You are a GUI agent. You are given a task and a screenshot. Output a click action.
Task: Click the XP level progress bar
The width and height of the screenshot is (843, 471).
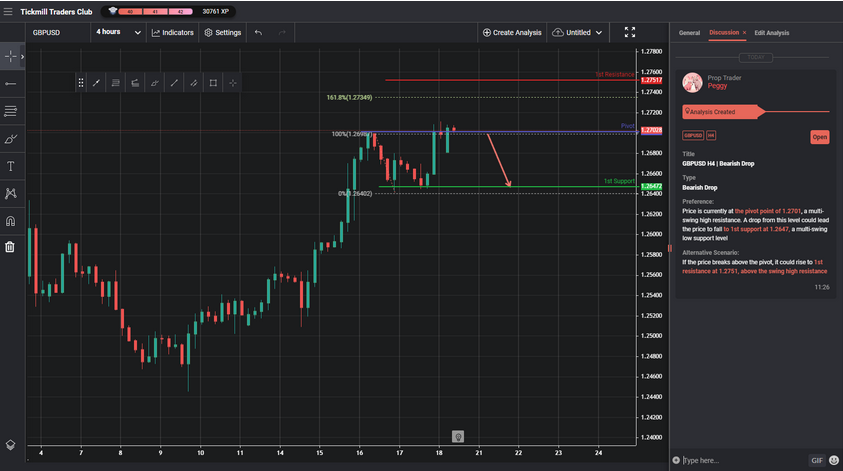pos(155,11)
